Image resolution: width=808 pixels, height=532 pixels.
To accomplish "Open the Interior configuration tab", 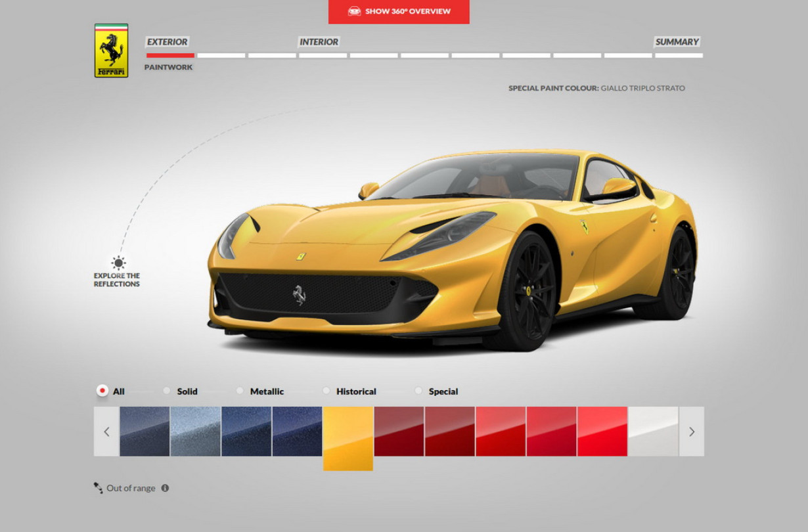I will (319, 42).
